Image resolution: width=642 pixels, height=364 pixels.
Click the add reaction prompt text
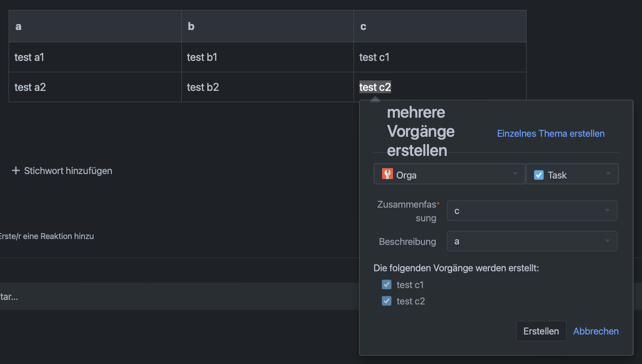click(47, 236)
